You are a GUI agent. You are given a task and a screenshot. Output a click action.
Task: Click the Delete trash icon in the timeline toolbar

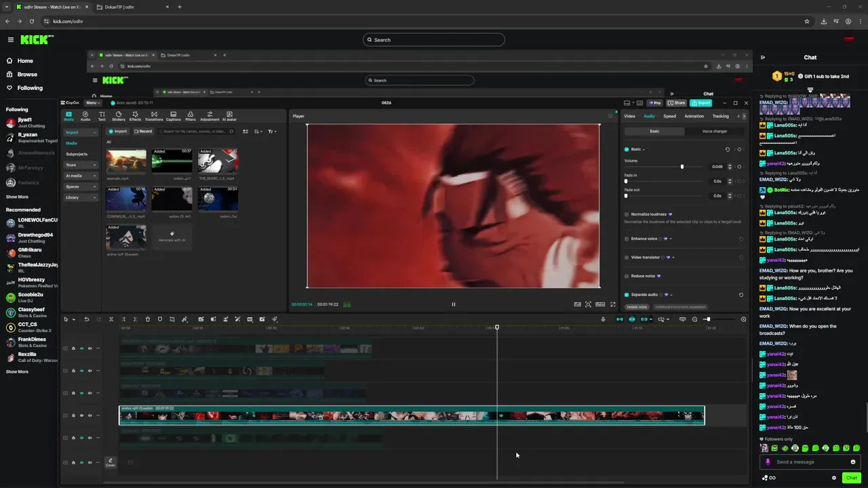point(148,319)
